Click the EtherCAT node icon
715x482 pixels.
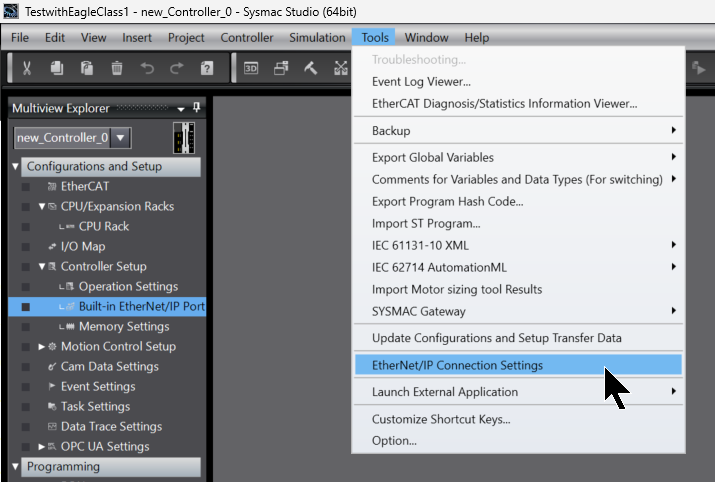tap(52, 187)
